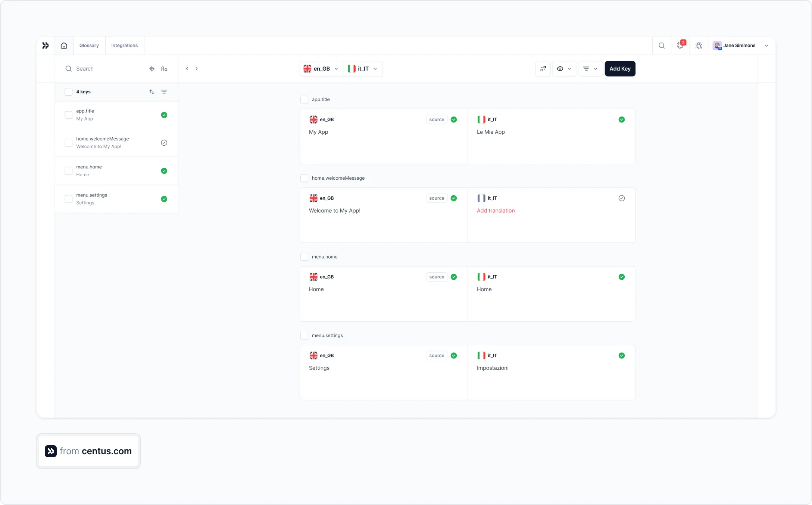Open the Integrations tab
The height and width of the screenshot is (505, 812).
point(124,45)
